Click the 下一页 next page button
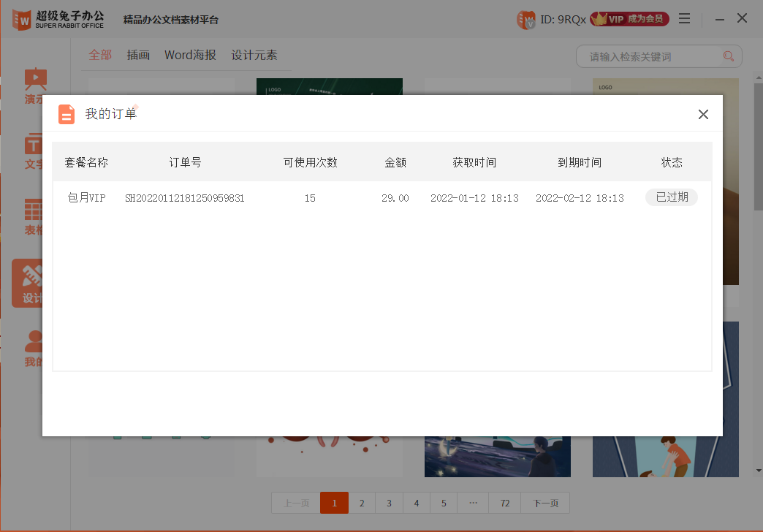Viewport: 763px width, 532px height. pyautogui.click(x=545, y=503)
